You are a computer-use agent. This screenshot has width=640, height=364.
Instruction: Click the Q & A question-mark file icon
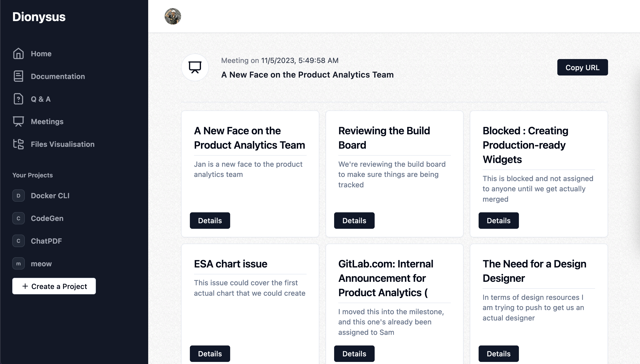[x=18, y=99]
